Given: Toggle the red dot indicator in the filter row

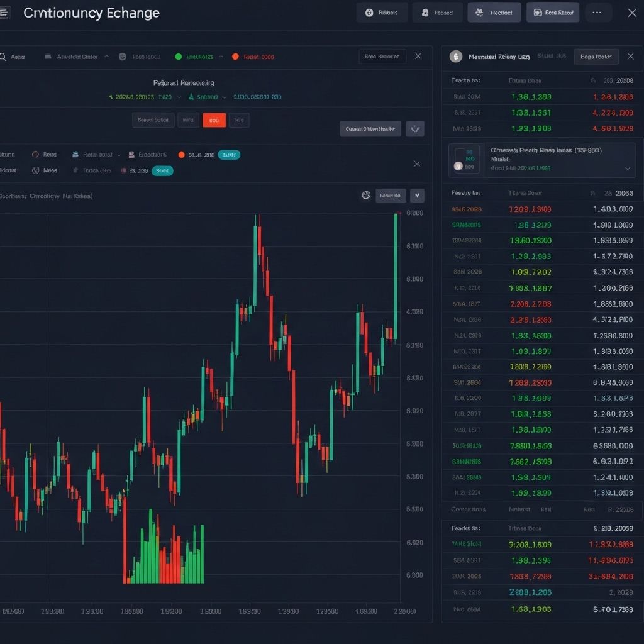Looking at the screenshot, I should [235, 57].
